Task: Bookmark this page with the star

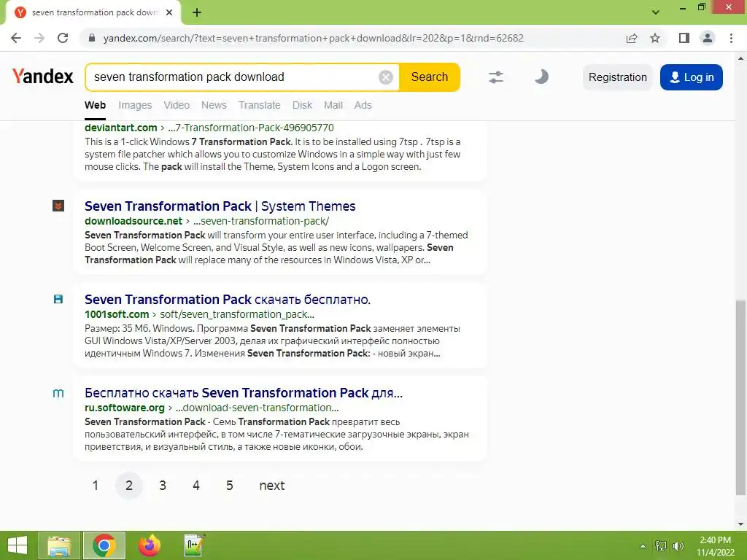Action: (655, 38)
